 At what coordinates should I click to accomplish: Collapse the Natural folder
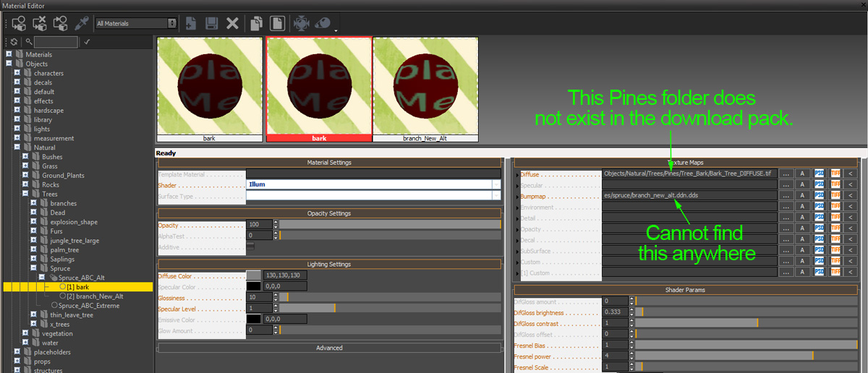[x=17, y=147]
